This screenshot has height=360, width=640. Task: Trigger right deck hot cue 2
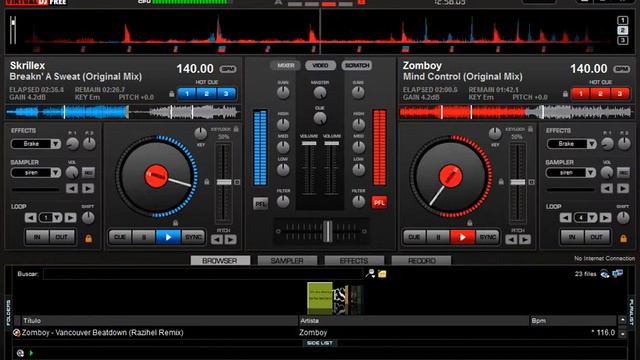pos(600,94)
